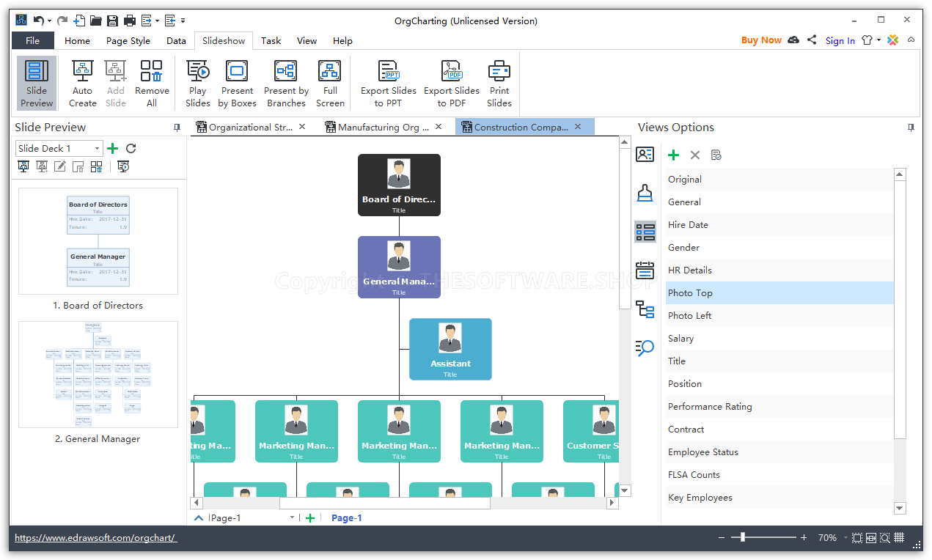Open the zoom percentage dropdown
Image resolution: width=932 pixels, height=560 pixels.
point(832,537)
